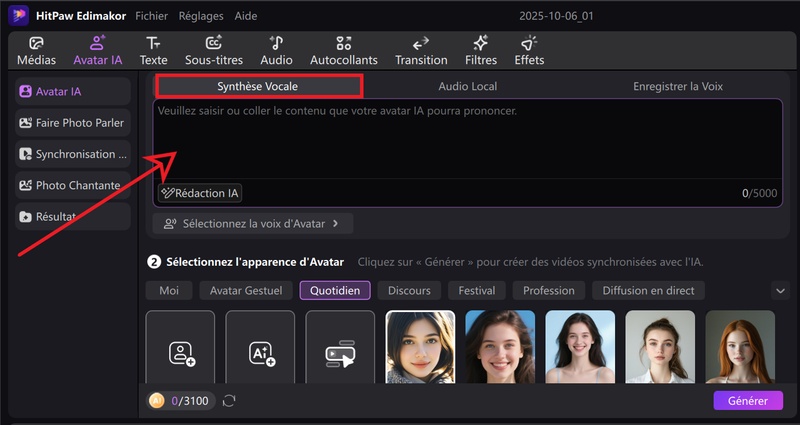Image resolution: width=800 pixels, height=425 pixels.
Task: Open the Effets panel
Action: coord(529,50)
